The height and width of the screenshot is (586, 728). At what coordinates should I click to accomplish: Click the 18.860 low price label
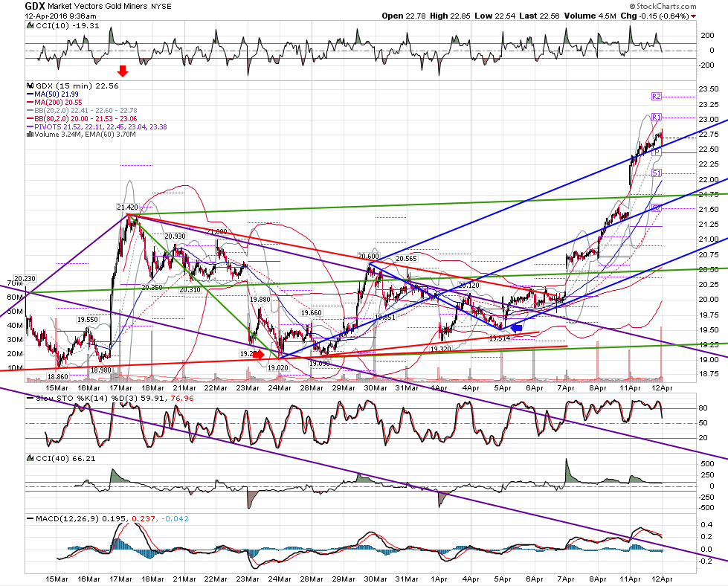click(57, 376)
